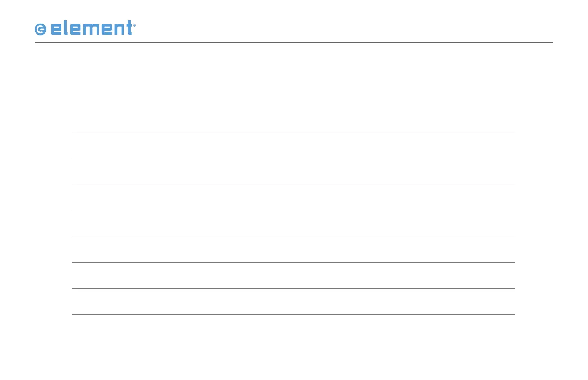Select the first blank ruled row
This screenshot has height=380, width=588.
point(293,146)
